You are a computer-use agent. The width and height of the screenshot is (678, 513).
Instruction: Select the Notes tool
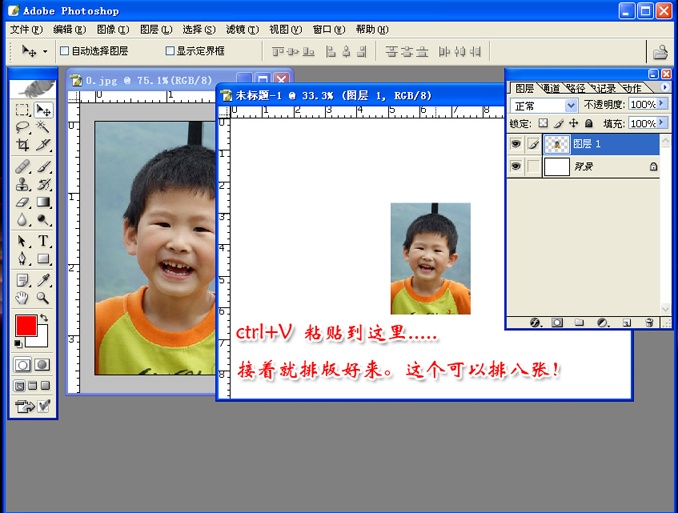22,280
